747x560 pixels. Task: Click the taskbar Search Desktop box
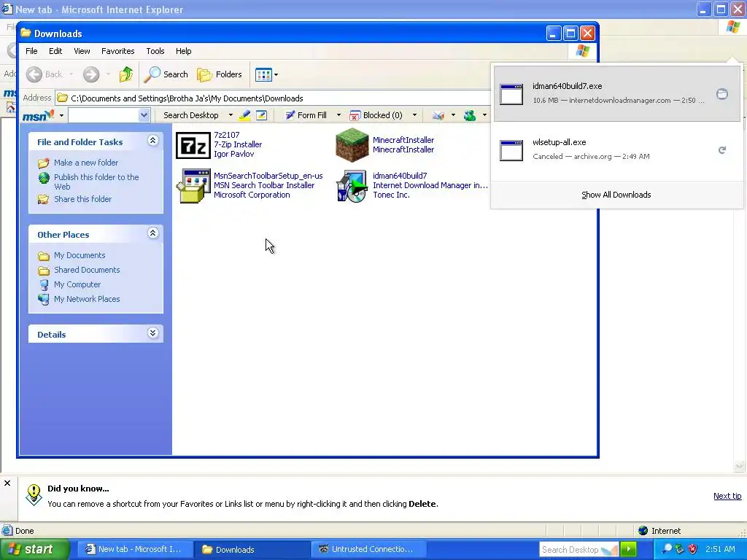coord(578,550)
